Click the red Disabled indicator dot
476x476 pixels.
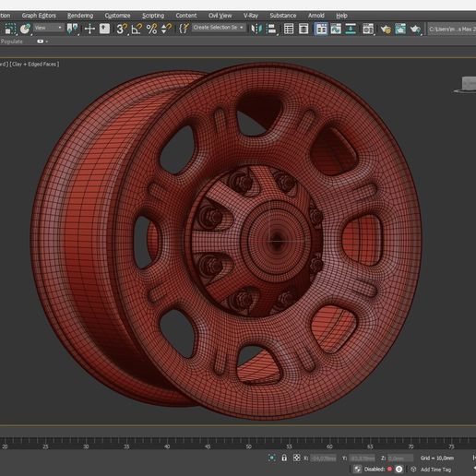click(x=389, y=469)
